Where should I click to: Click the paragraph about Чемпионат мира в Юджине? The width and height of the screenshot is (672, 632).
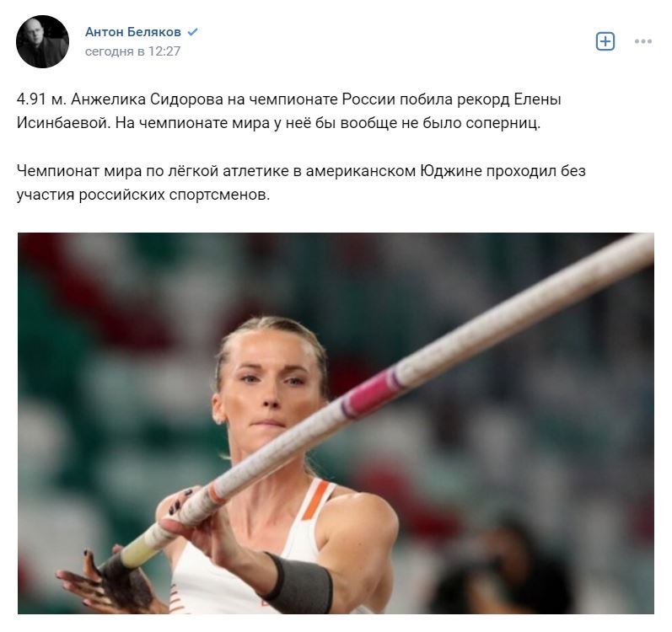(x=301, y=182)
